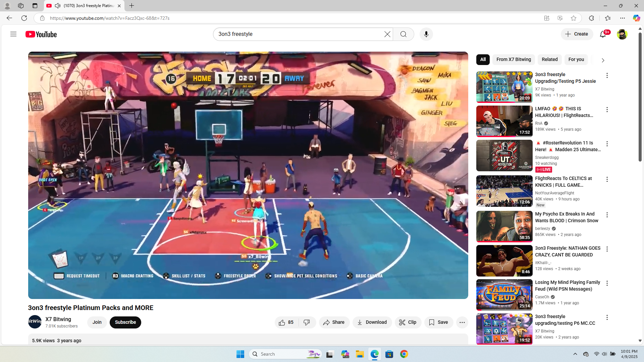Like this video

(286, 322)
